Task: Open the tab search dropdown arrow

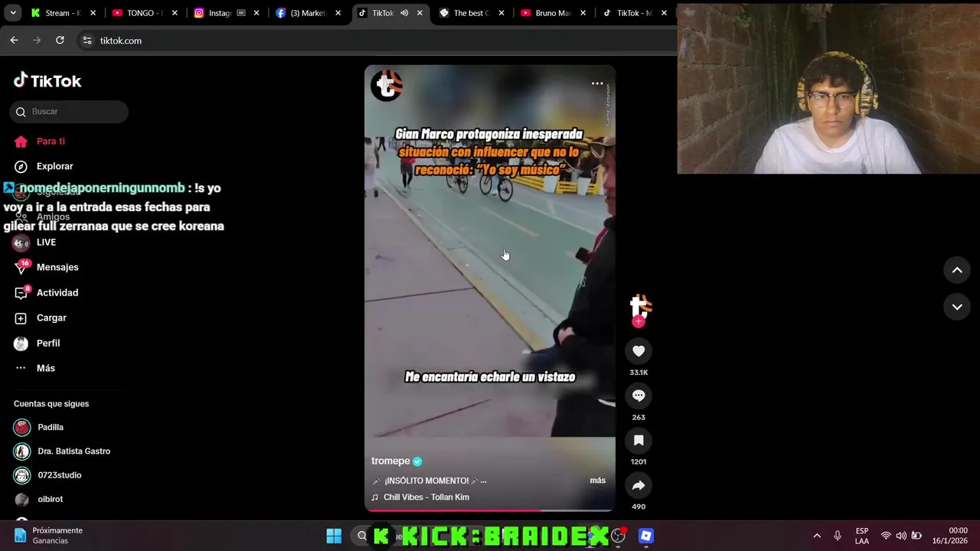Action: click(x=12, y=13)
